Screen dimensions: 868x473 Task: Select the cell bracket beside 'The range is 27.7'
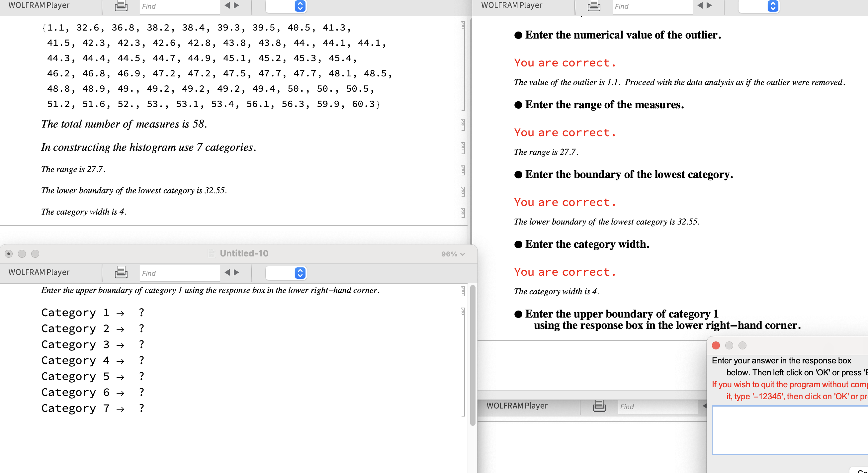pos(463,170)
